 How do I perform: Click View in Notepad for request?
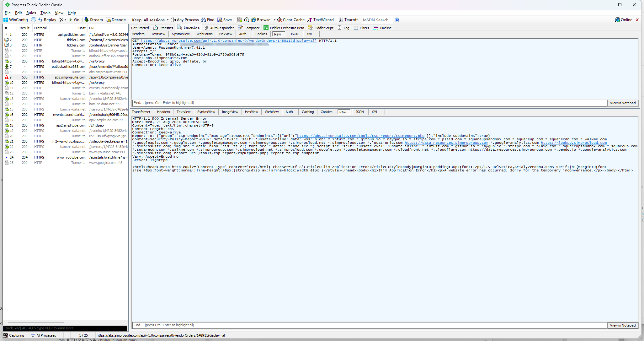coord(623,103)
